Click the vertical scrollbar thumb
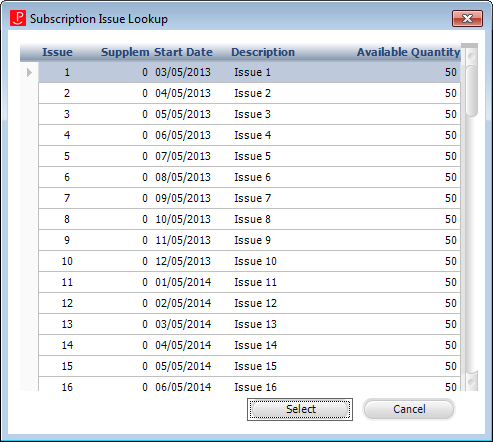493x442 pixels. point(472,91)
